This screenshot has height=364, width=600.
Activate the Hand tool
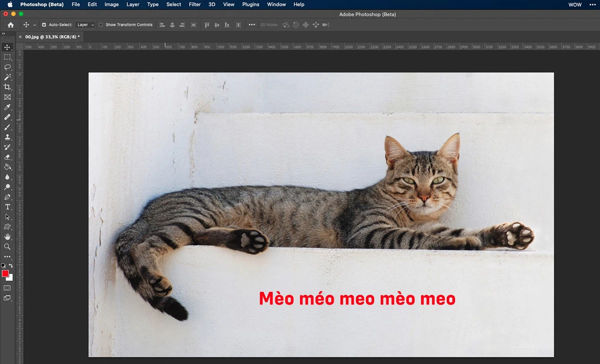7,236
